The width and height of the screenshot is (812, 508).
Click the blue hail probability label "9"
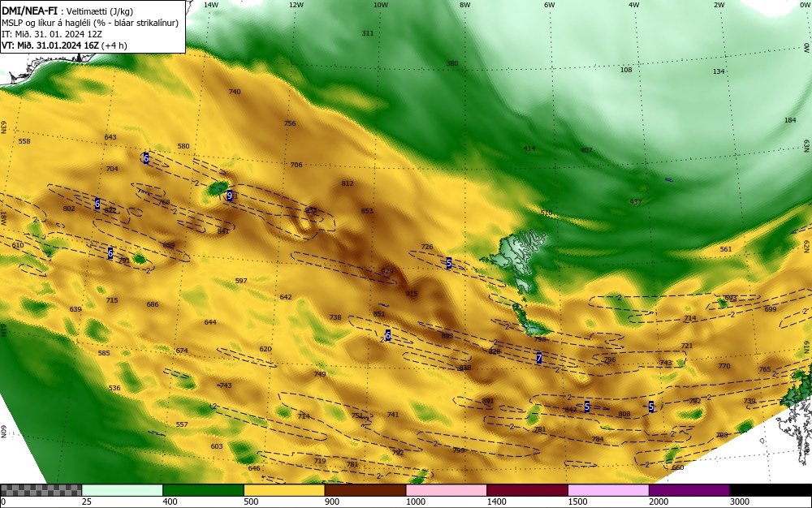coord(230,196)
